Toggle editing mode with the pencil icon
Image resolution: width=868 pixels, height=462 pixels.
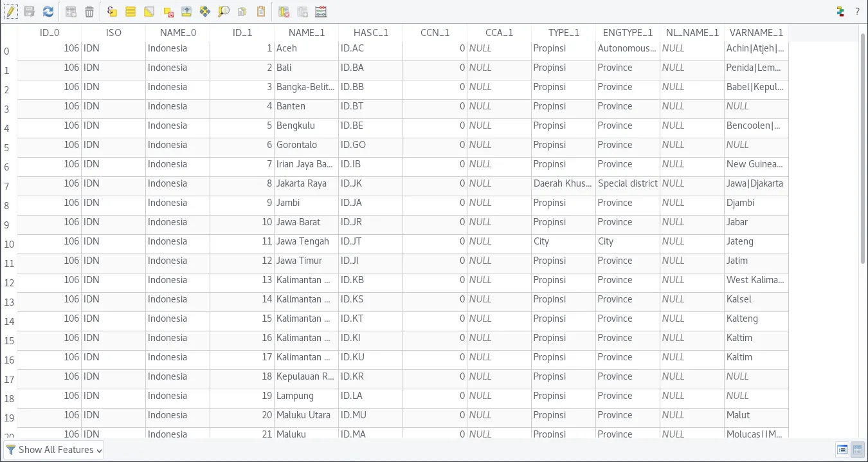10,11
